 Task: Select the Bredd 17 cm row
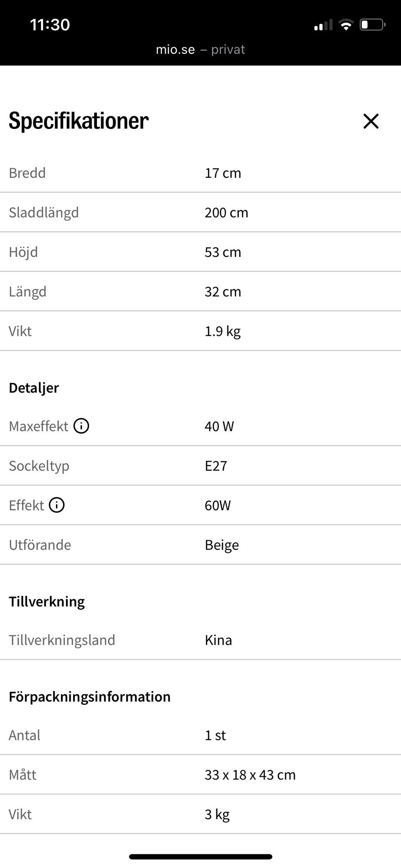tap(200, 173)
